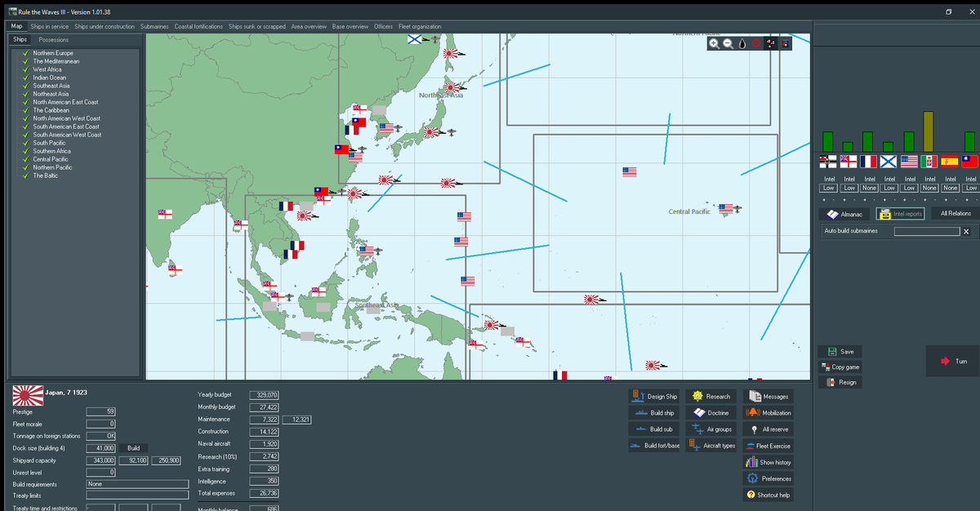Clear Auto build submarines with X
The width and height of the screenshot is (980, 511).
966,232
